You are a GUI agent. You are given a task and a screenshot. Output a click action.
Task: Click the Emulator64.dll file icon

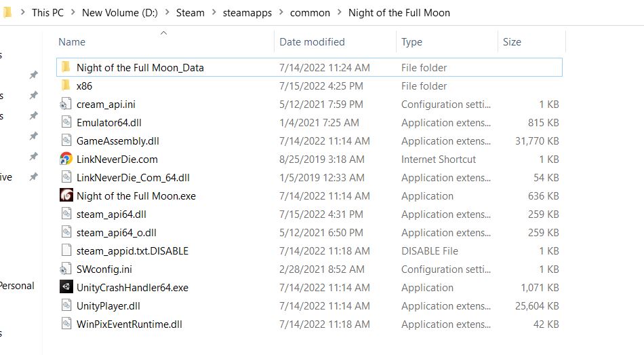tap(66, 122)
